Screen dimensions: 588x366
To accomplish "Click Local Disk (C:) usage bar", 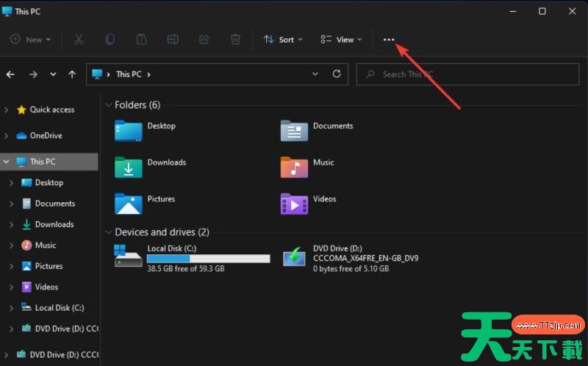I will coord(209,259).
